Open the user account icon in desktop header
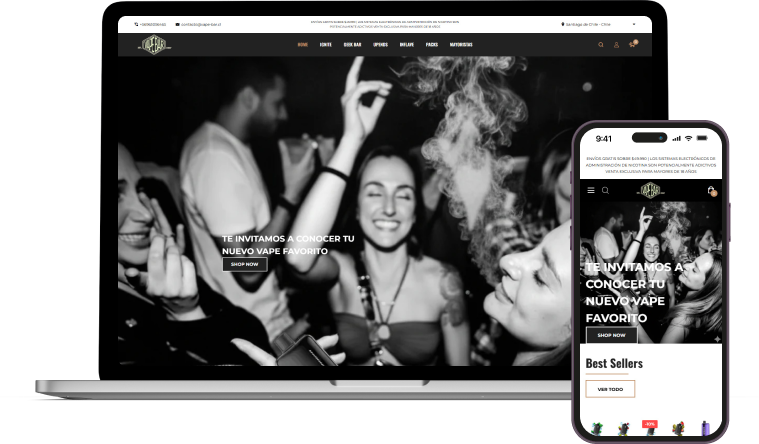The height and width of the screenshot is (444, 759). [x=616, y=45]
